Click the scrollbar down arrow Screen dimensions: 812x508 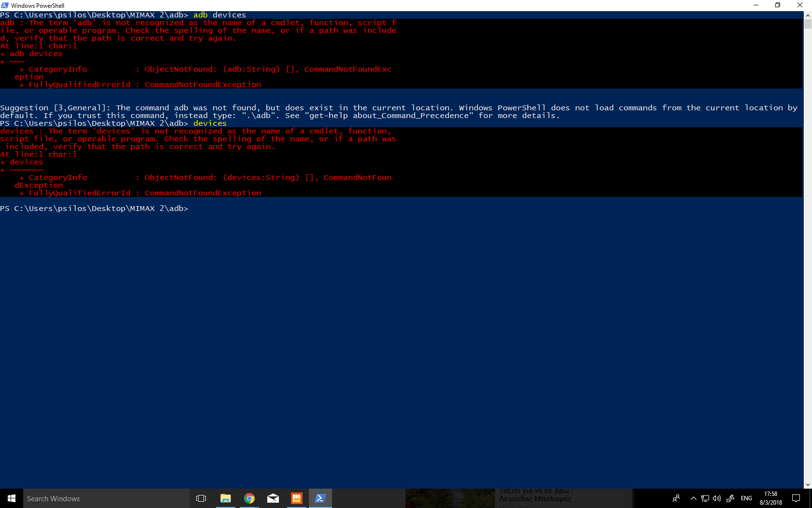808,484
